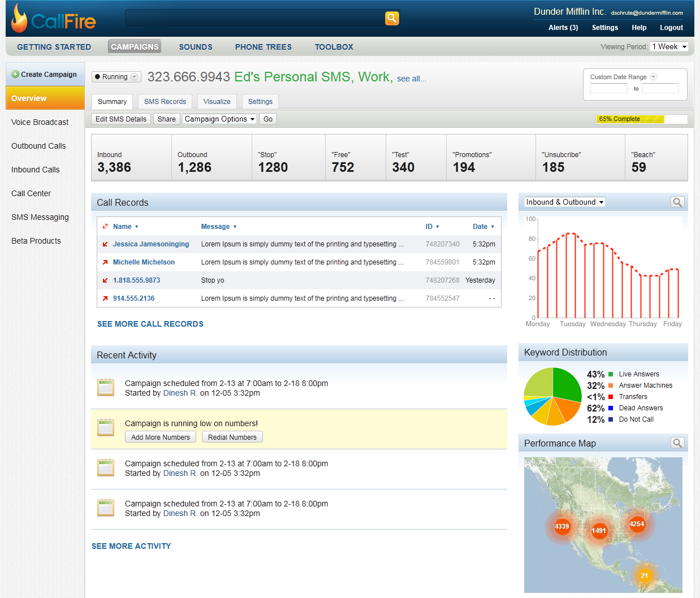Open the Toolbox navigation tab
The image size is (700, 598).
334,47
